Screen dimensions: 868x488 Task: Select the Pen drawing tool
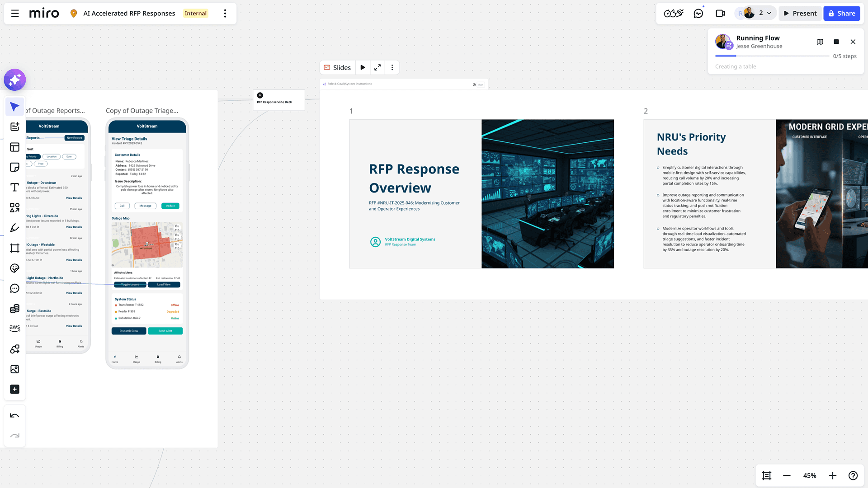tap(15, 228)
